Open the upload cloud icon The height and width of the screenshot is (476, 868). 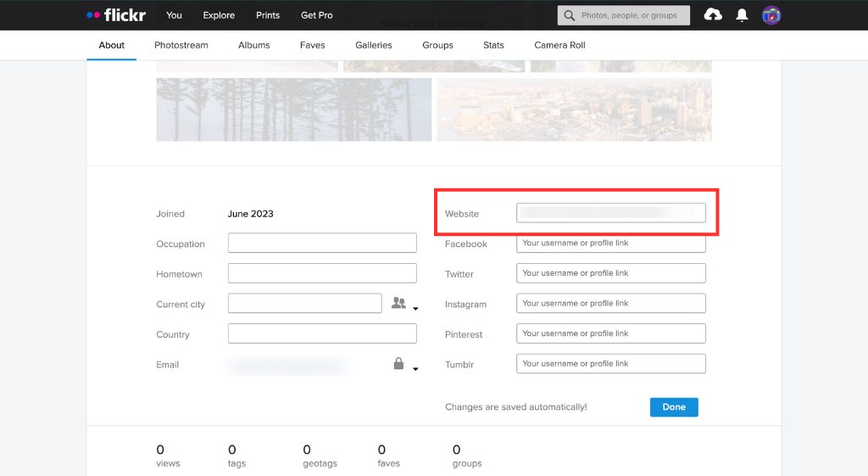713,15
